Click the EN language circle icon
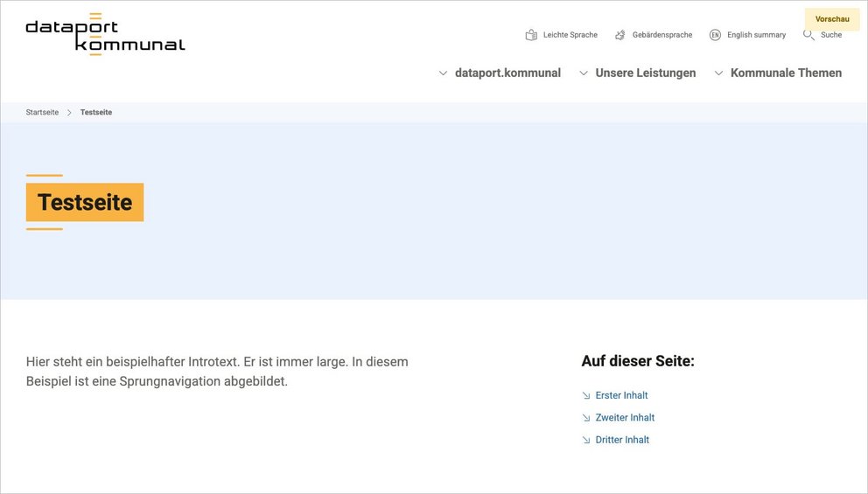The width and height of the screenshot is (868, 494). pyautogui.click(x=715, y=35)
